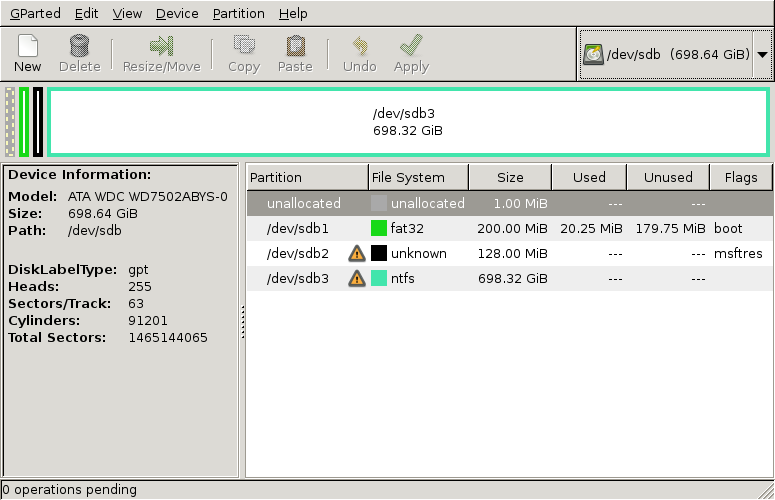Sort by the Unused column header
The height and width of the screenshot is (500, 775).
(668, 177)
